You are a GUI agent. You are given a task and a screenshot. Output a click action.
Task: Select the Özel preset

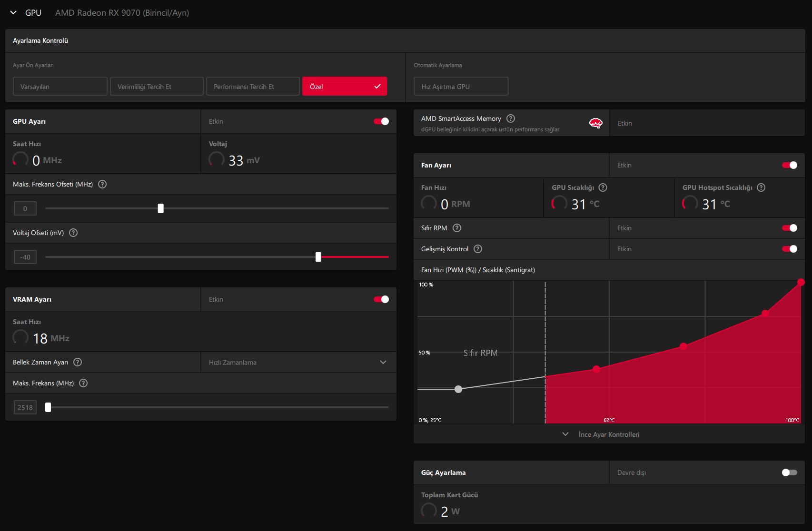[x=345, y=86]
